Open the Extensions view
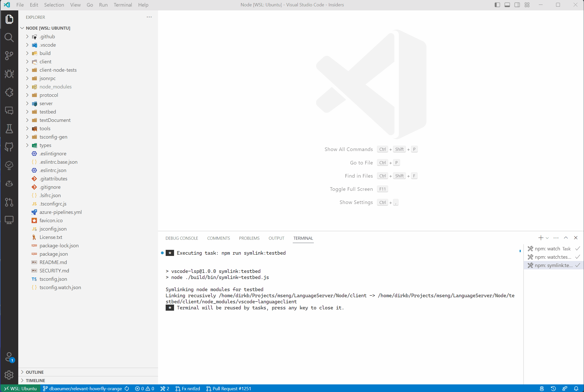The image size is (584, 392). coord(9,92)
